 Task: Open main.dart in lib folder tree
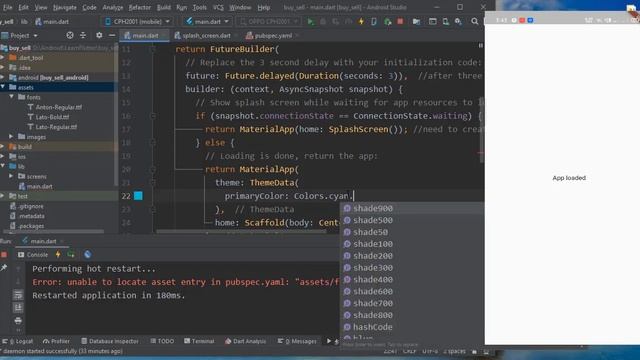[x=40, y=187]
